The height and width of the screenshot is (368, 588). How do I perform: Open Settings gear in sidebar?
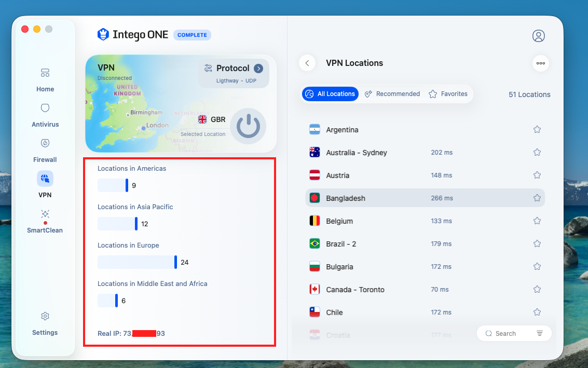(45, 316)
